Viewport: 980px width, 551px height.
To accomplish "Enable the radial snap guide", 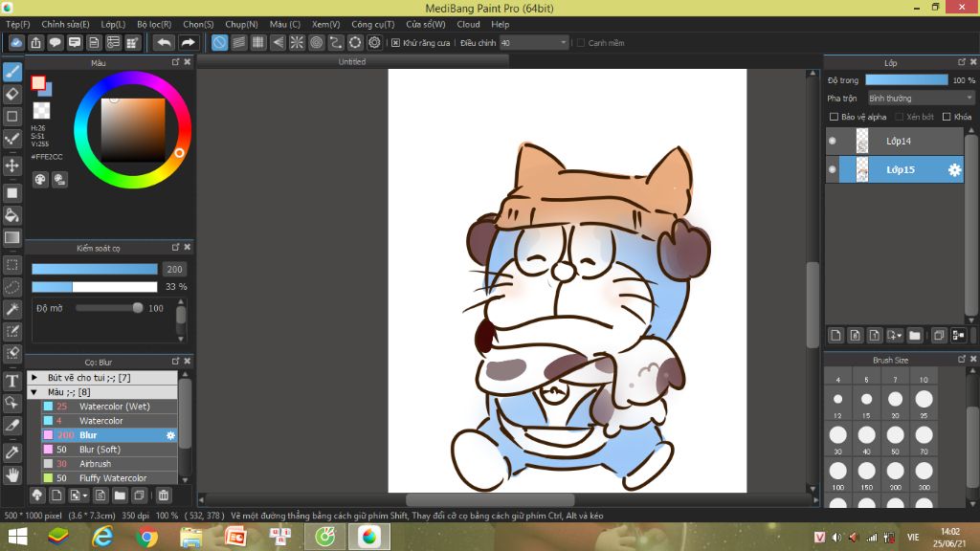I will coord(297,42).
